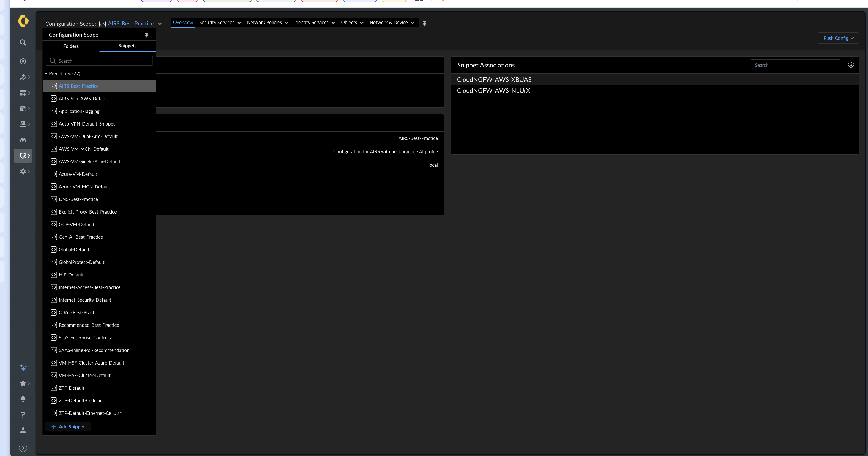This screenshot has width=868, height=456.
Task: Select the ZTP-Default snippet
Action: 100,388
